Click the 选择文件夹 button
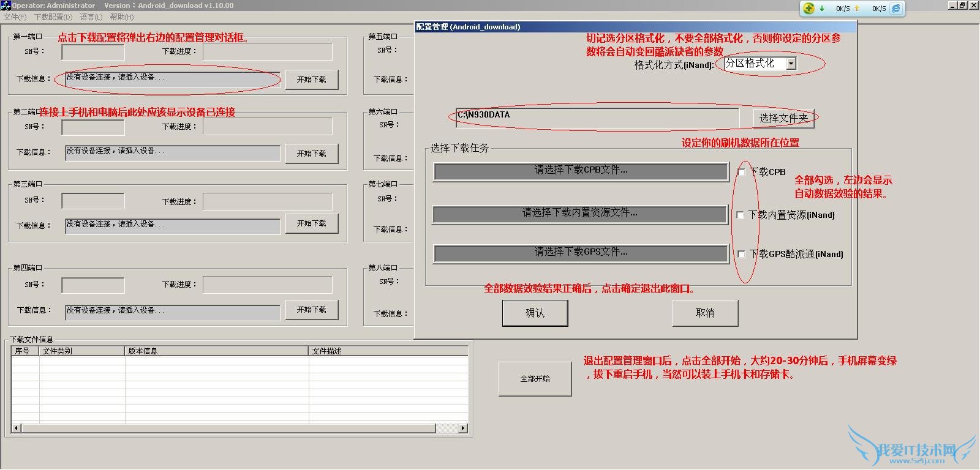The height and width of the screenshot is (470, 980). (x=783, y=118)
